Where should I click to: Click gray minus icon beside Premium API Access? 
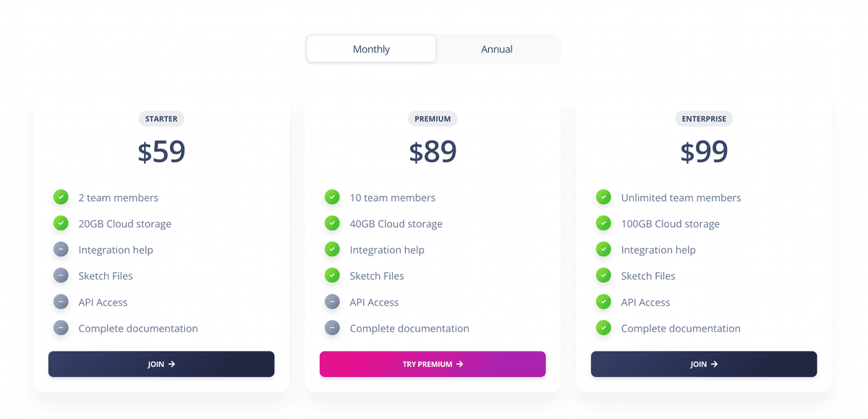tap(332, 302)
